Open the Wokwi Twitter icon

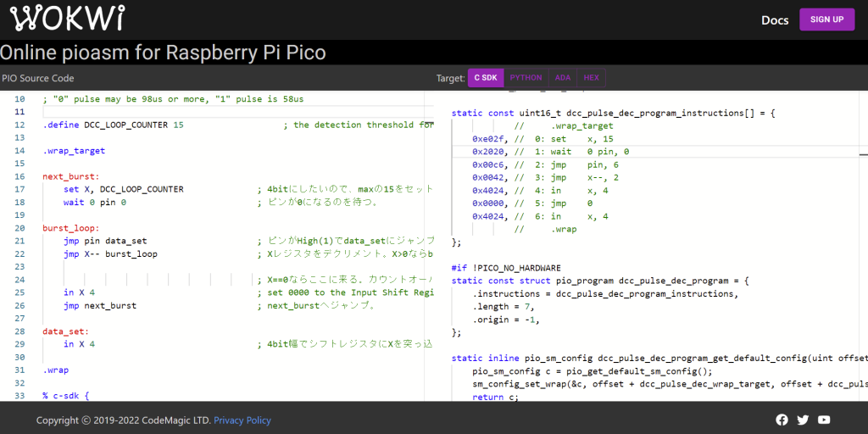pos(803,420)
